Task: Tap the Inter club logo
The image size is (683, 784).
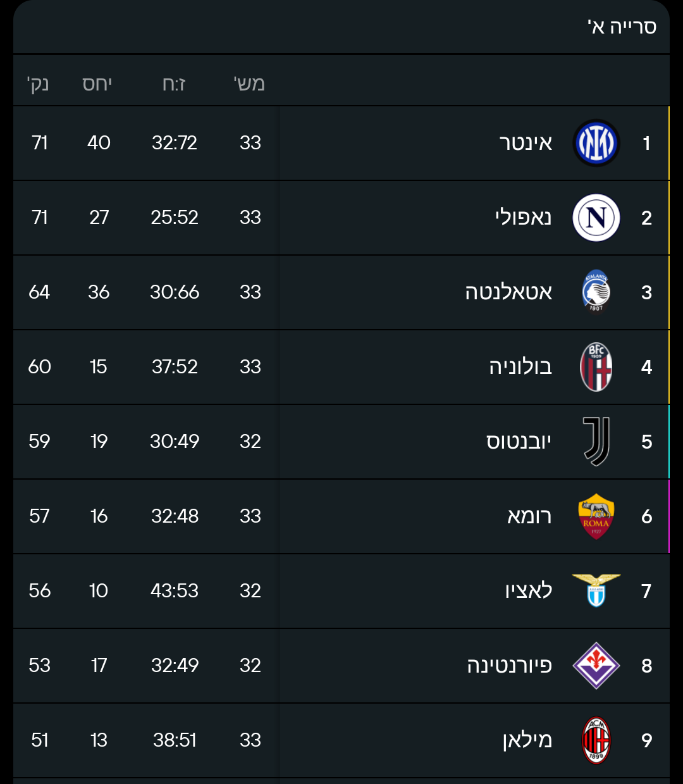Action: 596,143
